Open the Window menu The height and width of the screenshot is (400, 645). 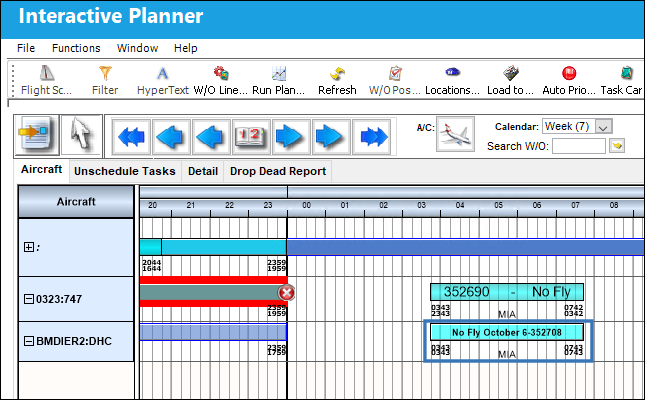coord(137,48)
